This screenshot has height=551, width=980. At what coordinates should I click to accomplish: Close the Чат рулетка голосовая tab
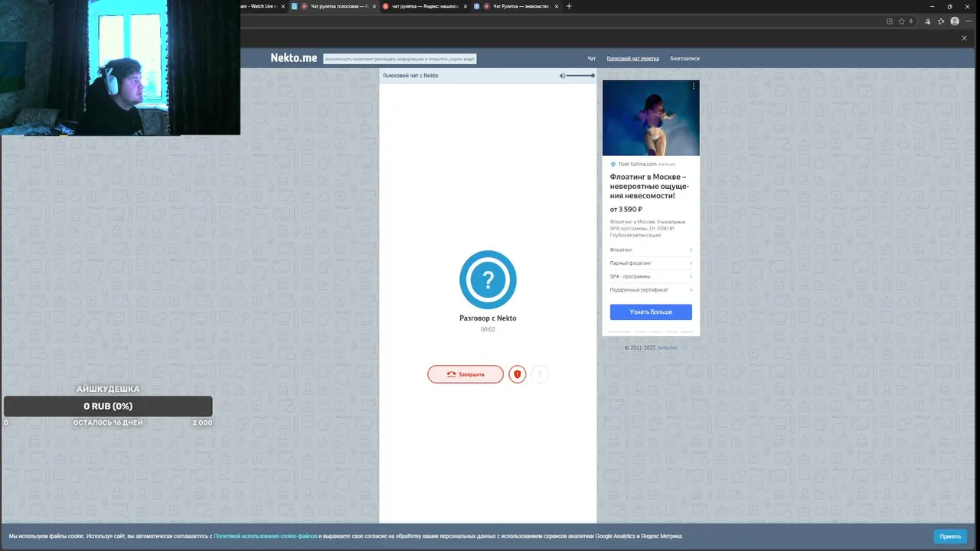pyautogui.click(x=374, y=6)
